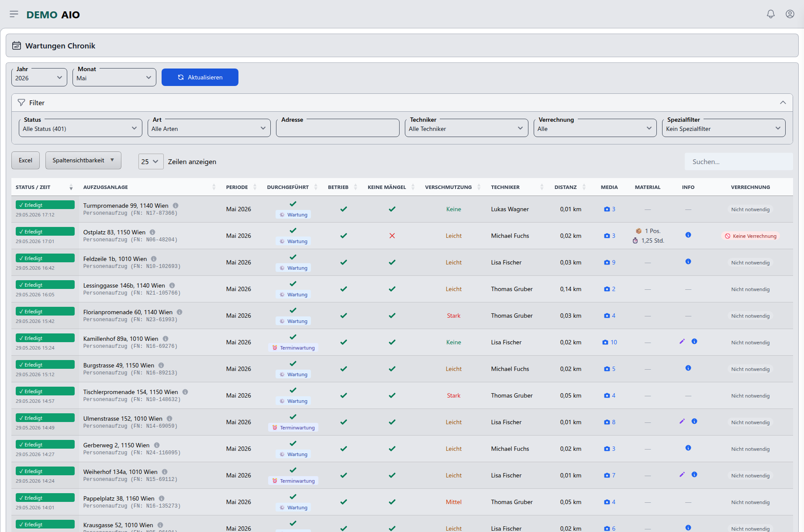
Task: Click the material entry '1 Pos.' for Ostplatz 83
Action: point(648,231)
